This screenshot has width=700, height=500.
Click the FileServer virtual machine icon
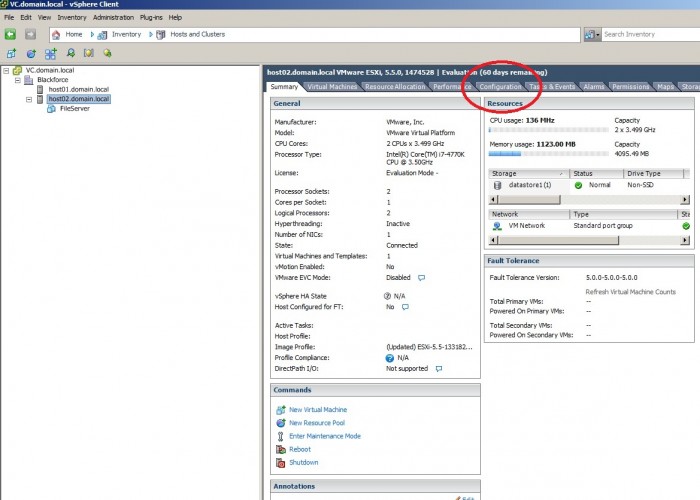[x=51, y=108]
